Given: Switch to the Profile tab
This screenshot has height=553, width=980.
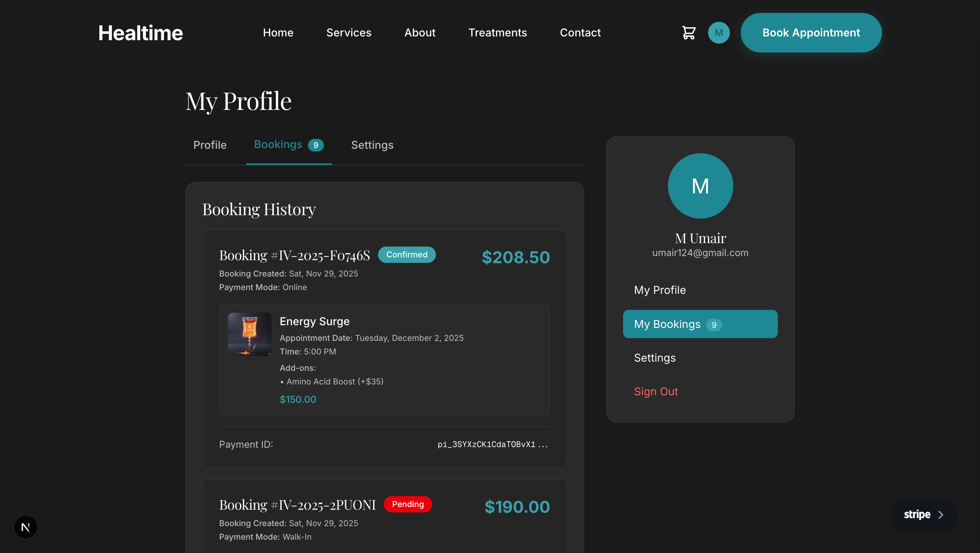Looking at the screenshot, I should [x=210, y=145].
